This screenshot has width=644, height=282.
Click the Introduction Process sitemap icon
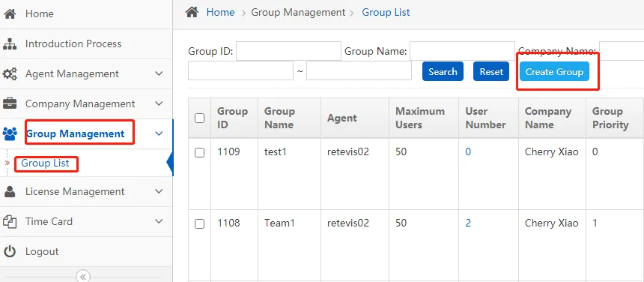pos(10,44)
